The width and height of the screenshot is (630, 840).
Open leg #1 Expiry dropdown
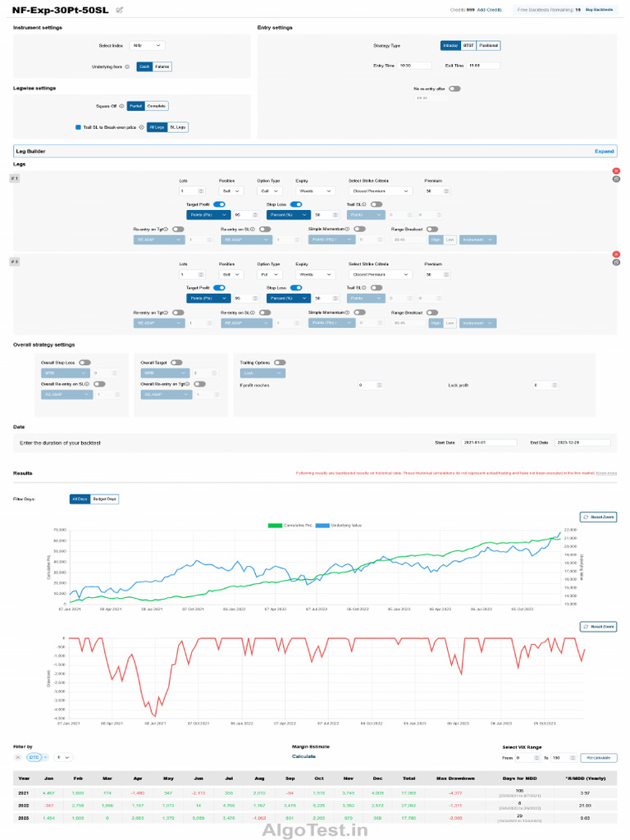tap(316, 191)
